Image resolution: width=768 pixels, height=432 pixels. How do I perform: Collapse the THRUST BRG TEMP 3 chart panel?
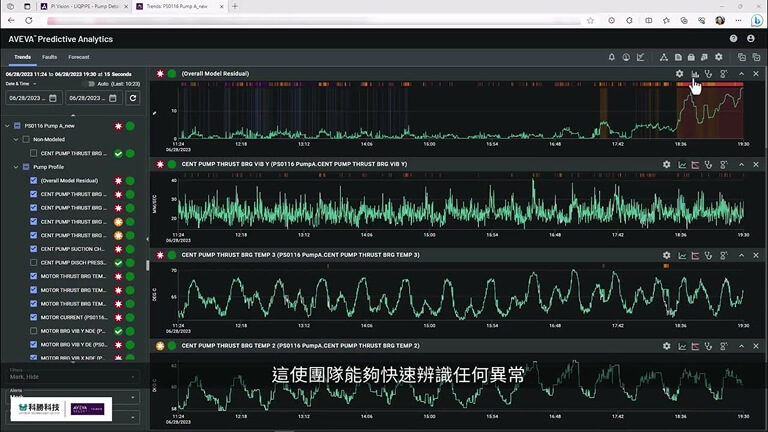(742, 255)
